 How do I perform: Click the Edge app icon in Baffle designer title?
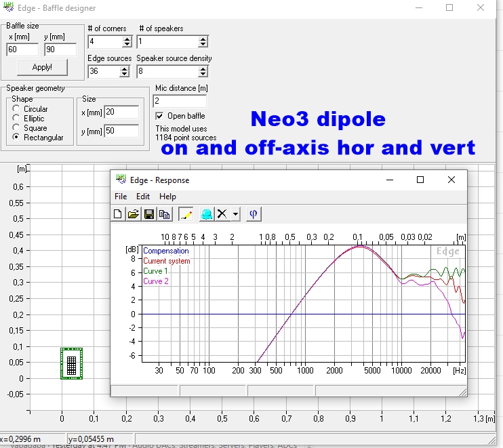coord(8,7)
